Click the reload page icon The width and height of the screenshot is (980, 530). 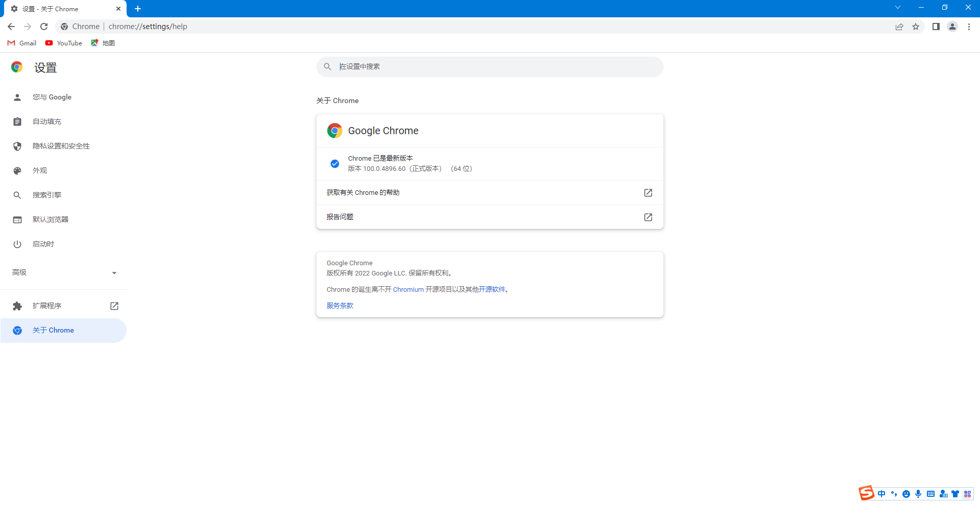tap(44, 27)
